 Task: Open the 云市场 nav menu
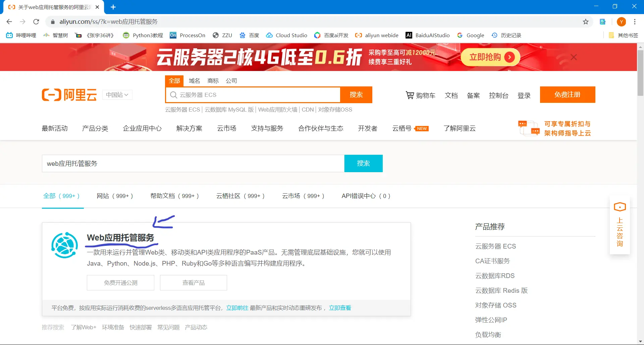[227, 128]
